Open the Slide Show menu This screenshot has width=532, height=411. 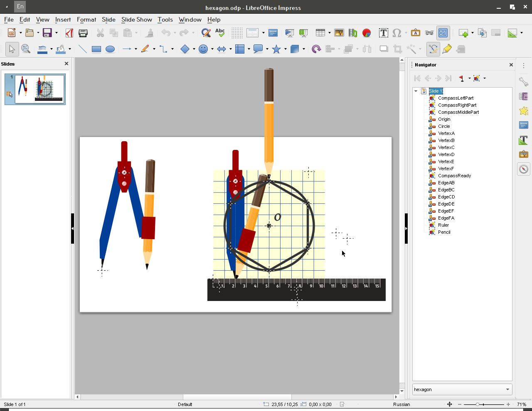coord(136,20)
